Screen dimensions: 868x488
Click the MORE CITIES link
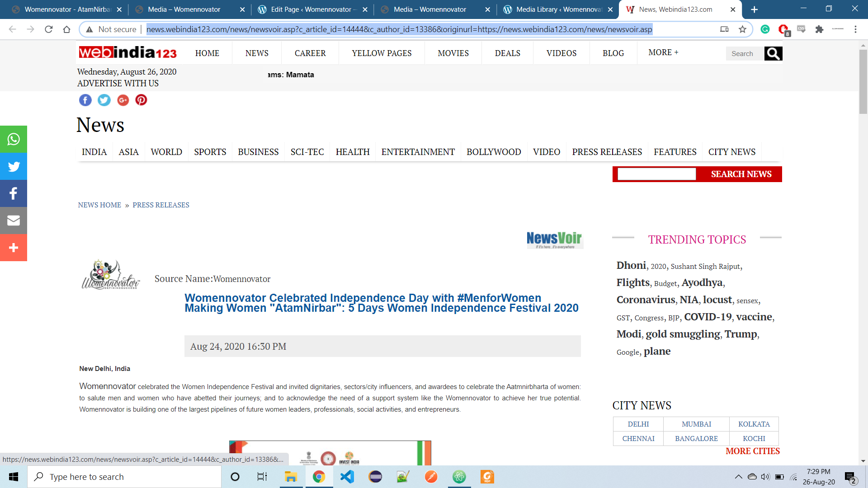pos(753,451)
